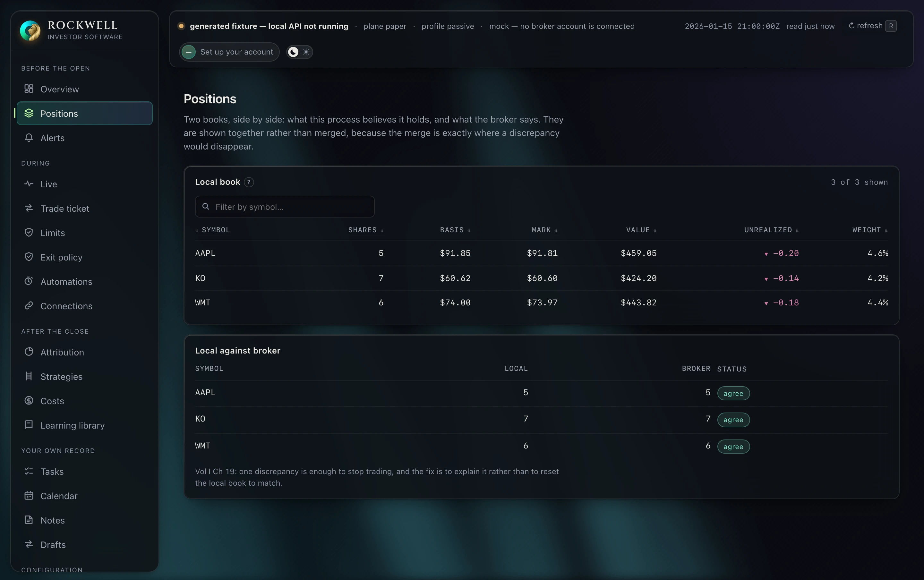Sort Local book by UNREALIZED column
Viewport: 924px width, 580px height.
(x=771, y=230)
